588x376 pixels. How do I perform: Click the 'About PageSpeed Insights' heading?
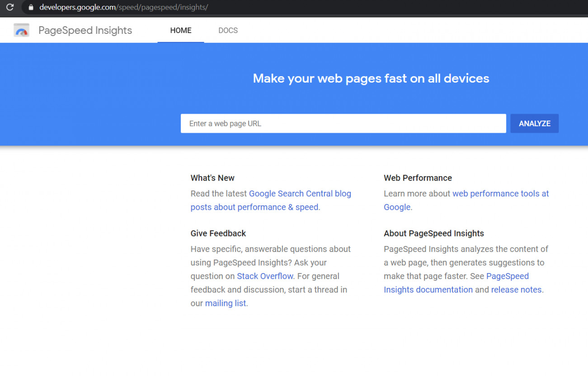coord(434,233)
